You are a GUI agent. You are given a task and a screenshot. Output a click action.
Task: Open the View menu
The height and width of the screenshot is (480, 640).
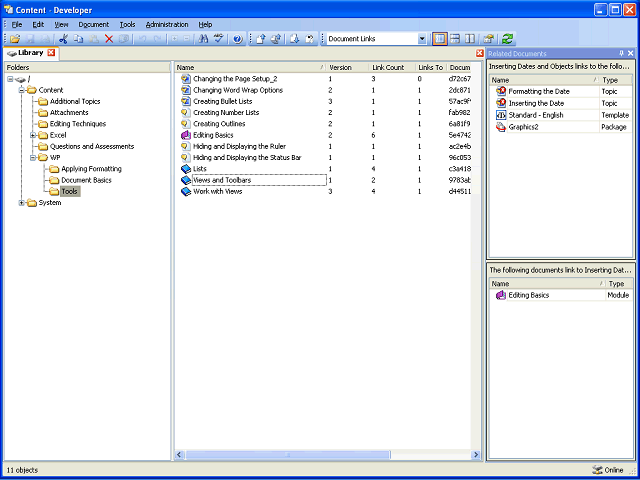click(61, 24)
